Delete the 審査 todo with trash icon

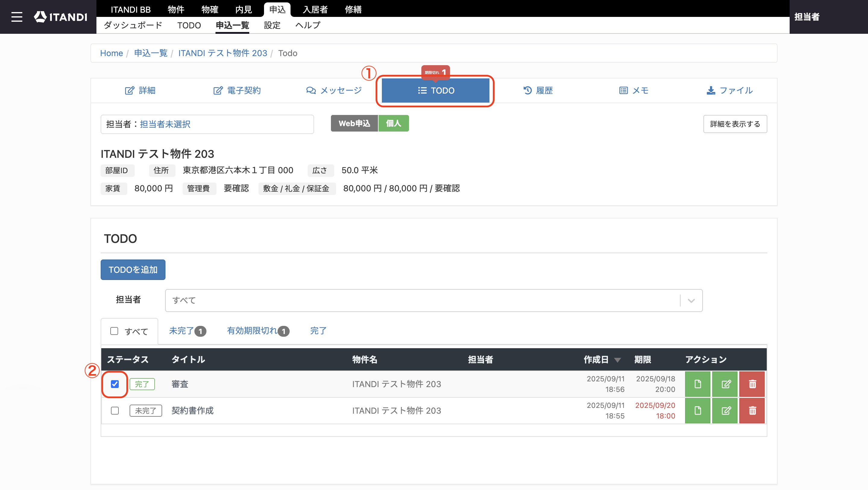coord(752,384)
